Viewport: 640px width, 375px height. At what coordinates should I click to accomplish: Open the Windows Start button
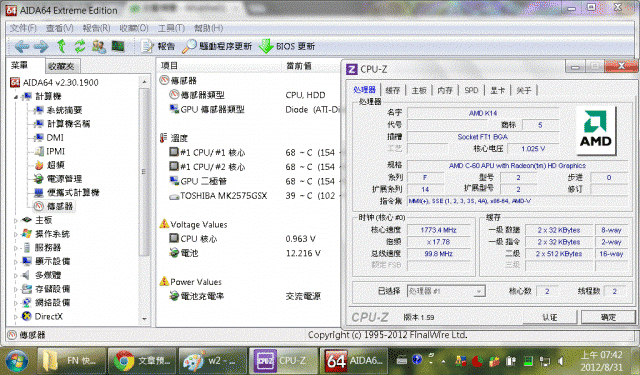point(17,361)
